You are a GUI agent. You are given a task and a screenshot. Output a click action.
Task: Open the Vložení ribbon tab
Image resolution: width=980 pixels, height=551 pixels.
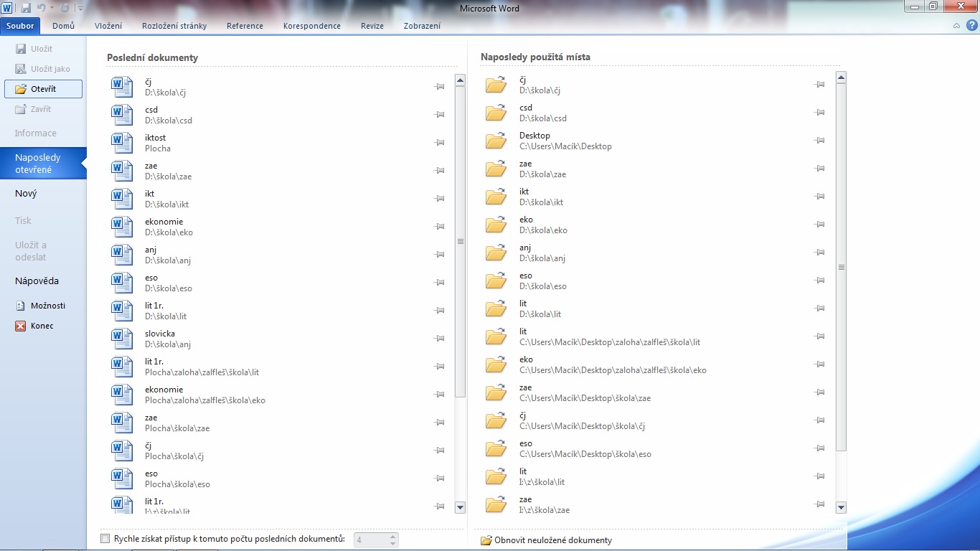coord(108,26)
